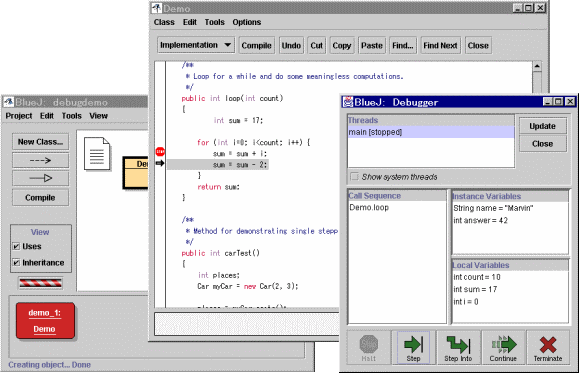Click the editor scrollbar up arrow
The width and height of the screenshot is (579, 373).
click(537, 66)
